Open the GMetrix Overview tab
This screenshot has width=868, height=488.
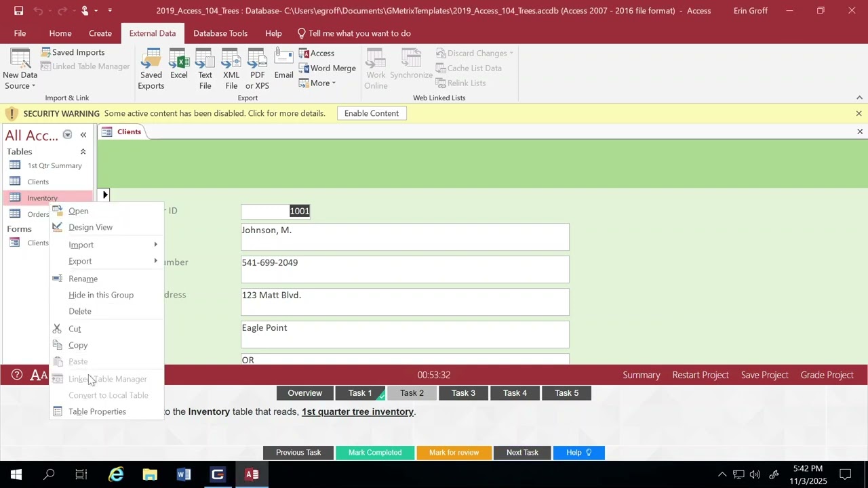pyautogui.click(x=304, y=393)
